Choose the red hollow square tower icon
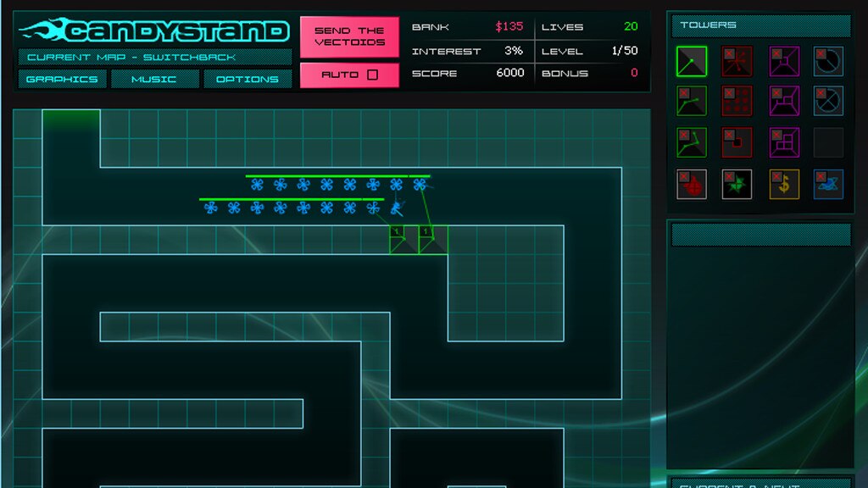The image size is (868, 488). (x=737, y=141)
